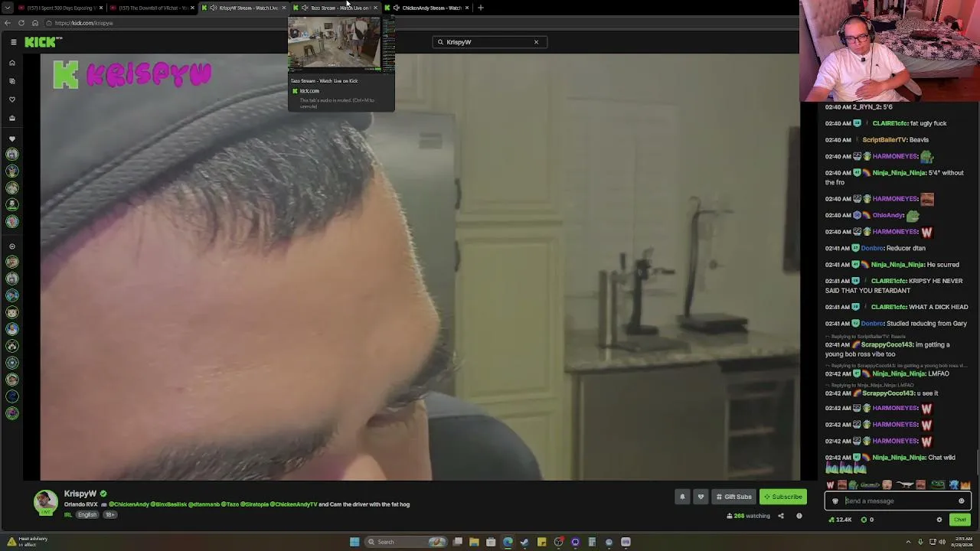Toggle audio on ChickenAndy Stream tab
Viewport: 980px width, 551px height.
[x=396, y=8]
